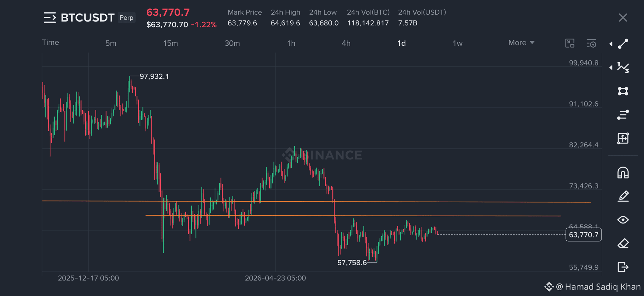This screenshot has width=644, height=296.
Task: Click the 73,426.3 price axis label
Action: point(584,186)
